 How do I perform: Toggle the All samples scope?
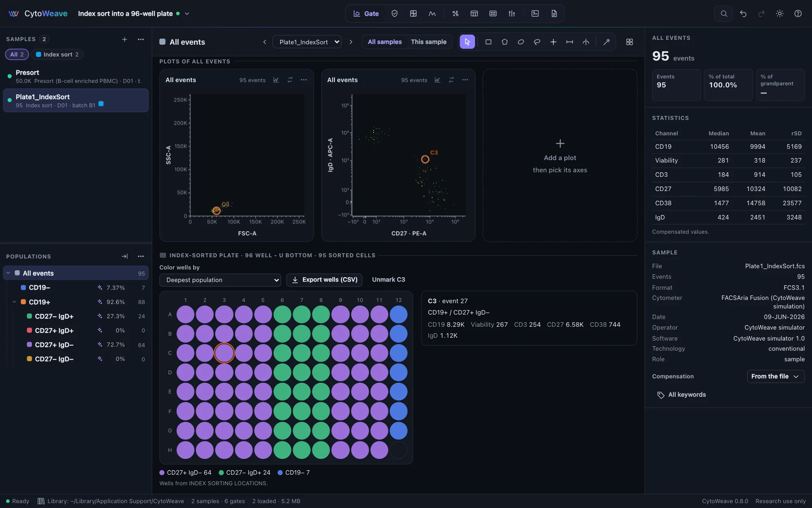[x=384, y=42]
